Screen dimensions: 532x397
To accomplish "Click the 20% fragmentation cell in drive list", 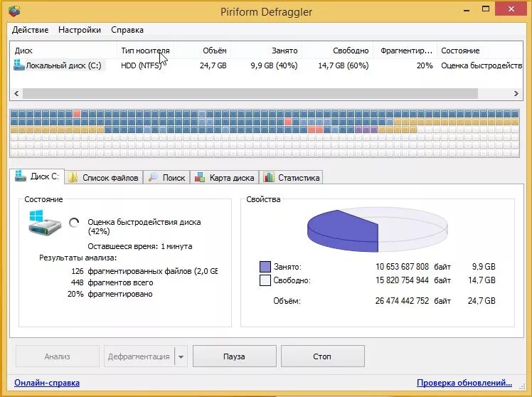I will (x=425, y=65).
